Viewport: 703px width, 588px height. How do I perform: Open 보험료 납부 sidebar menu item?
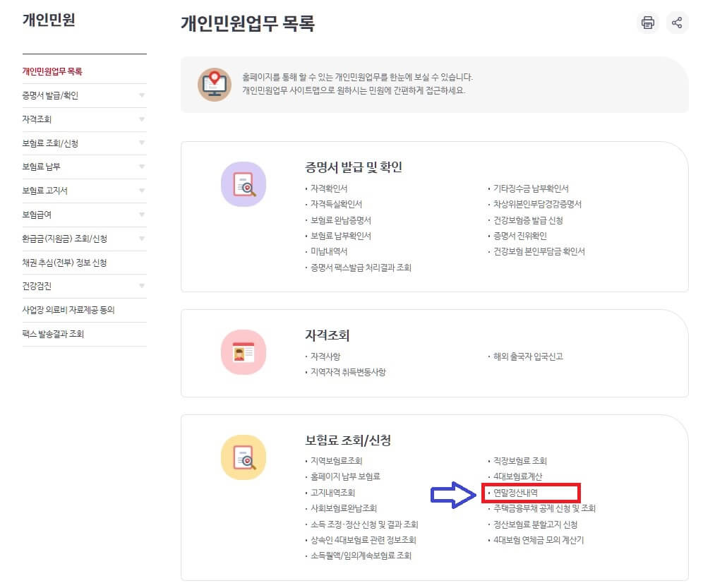click(x=41, y=167)
